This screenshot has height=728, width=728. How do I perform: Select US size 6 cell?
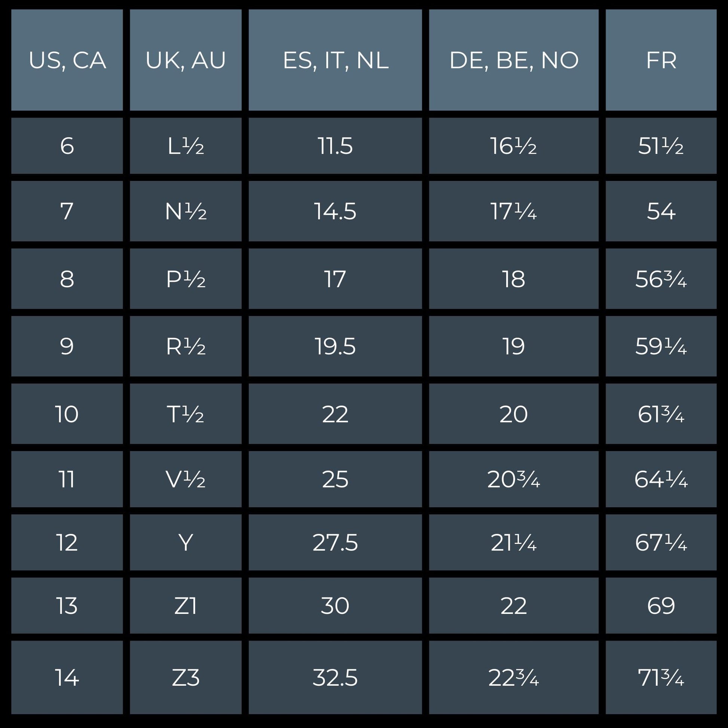67,146
